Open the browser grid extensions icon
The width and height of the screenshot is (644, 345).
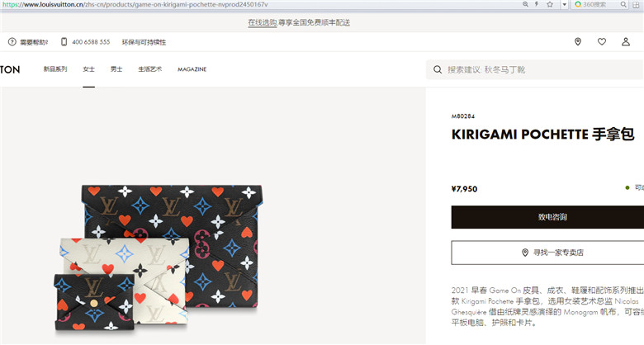637,4
